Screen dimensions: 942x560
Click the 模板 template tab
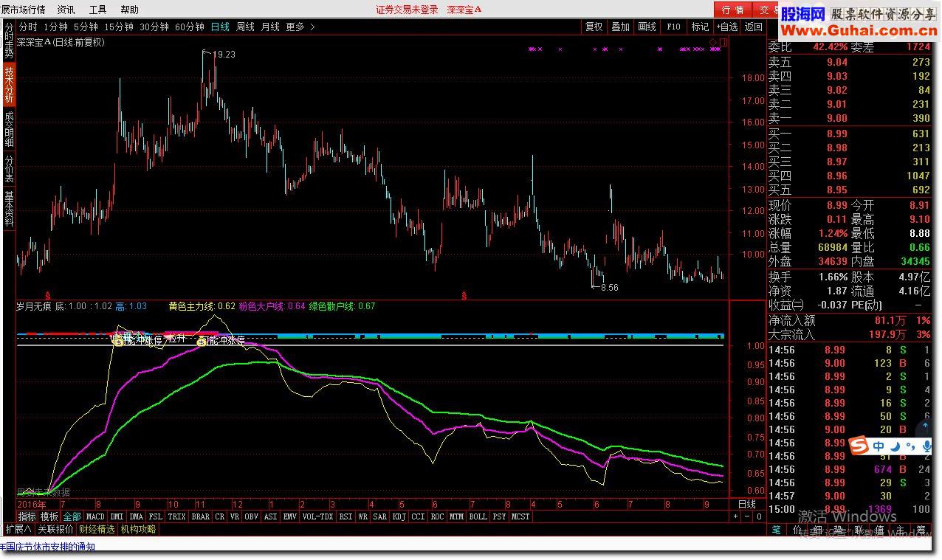49,516
